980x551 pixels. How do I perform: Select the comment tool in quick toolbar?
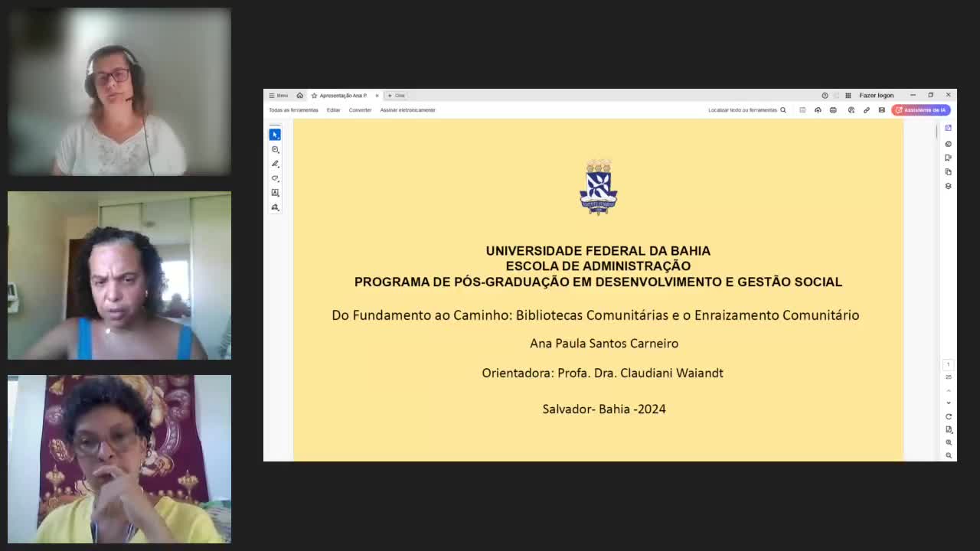click(x=275, y=149)
